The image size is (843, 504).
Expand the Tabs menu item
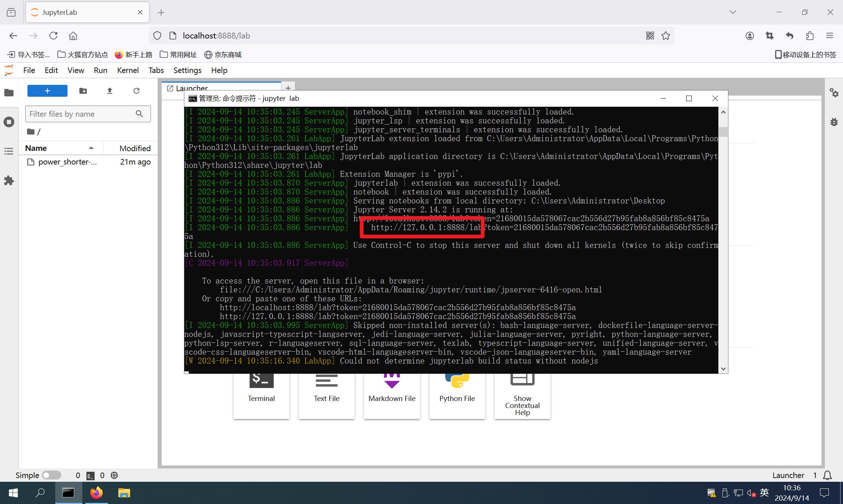point(156,70)
